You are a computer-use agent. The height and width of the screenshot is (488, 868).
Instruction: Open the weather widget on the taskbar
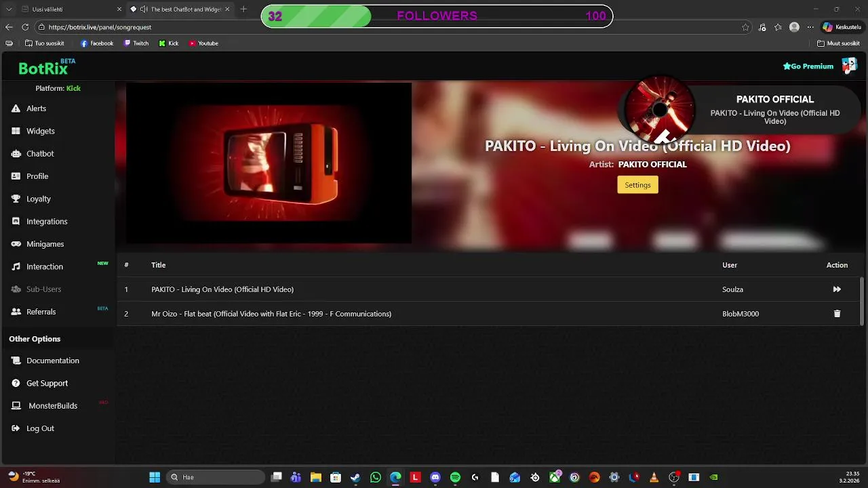[x=33, y=477]
